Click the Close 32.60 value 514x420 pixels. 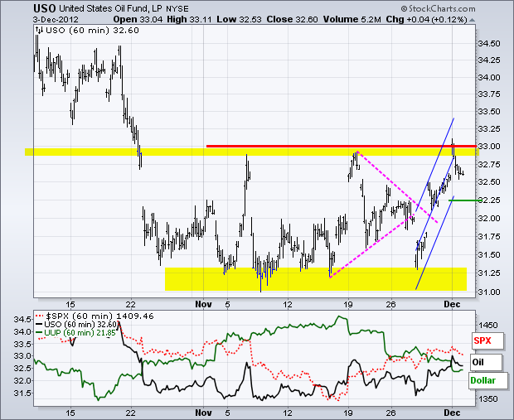click(x=293, y=19)
